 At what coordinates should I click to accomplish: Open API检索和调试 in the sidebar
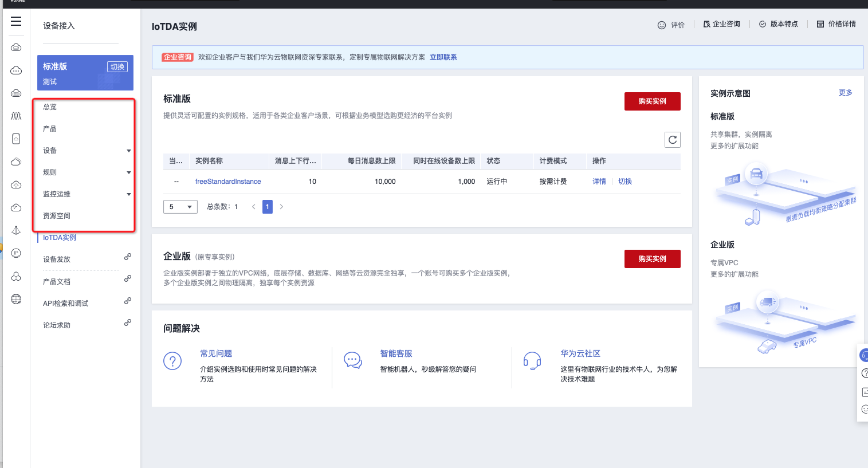point(66,304)
